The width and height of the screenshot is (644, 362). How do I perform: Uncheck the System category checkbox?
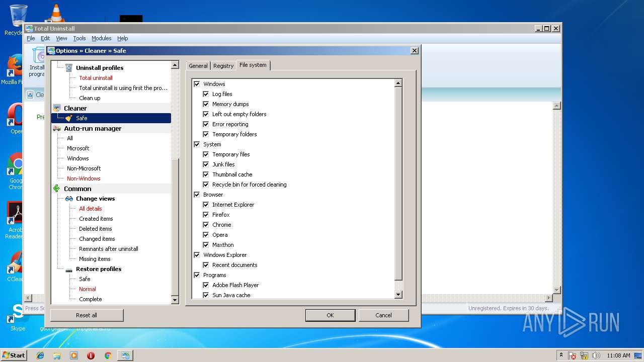tap(197, 144)
